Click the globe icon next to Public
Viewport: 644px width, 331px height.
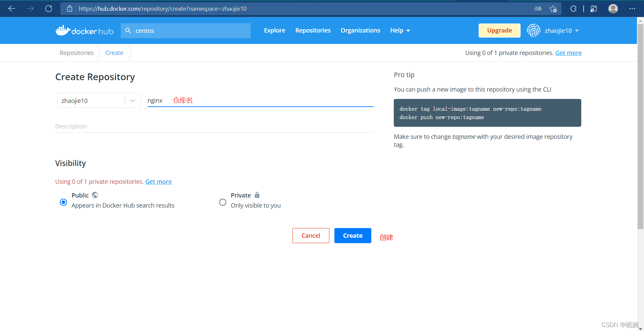(95, 195)
